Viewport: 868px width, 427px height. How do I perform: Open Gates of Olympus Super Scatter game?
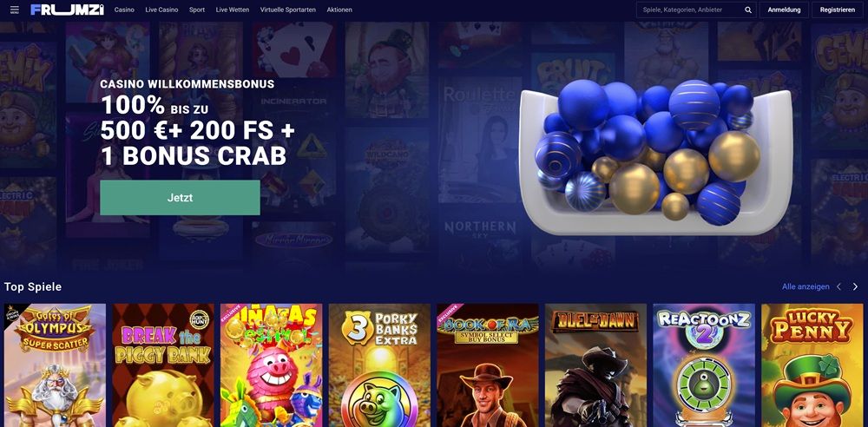tap(55, 365)
